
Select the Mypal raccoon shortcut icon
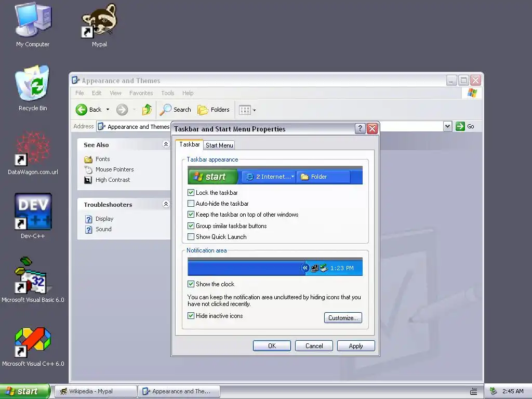point(99,21)
